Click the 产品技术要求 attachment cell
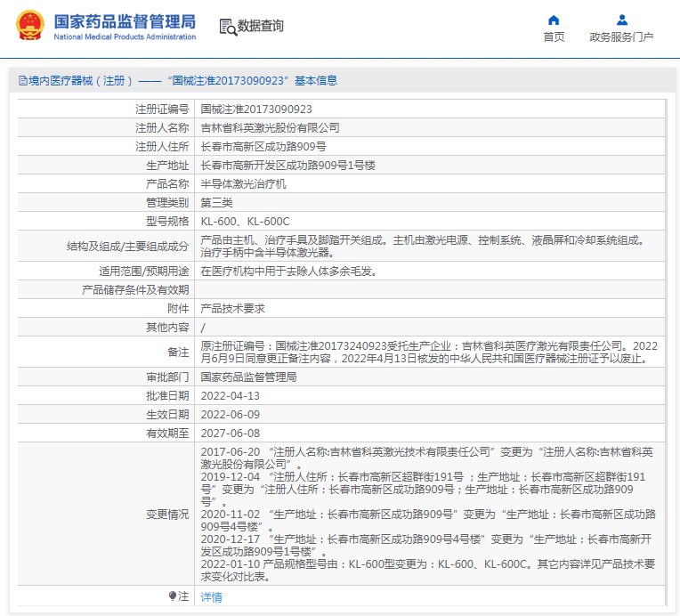 click(232, 308)
